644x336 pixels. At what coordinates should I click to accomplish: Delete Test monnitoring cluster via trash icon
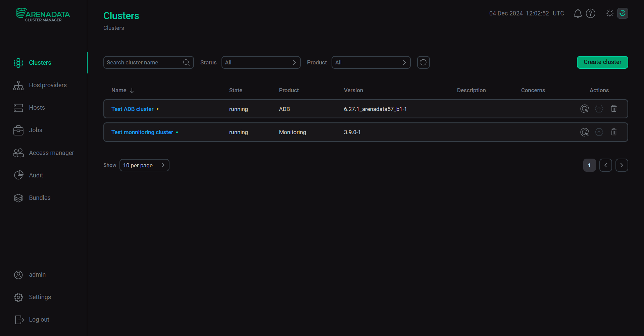click(613, 132)
